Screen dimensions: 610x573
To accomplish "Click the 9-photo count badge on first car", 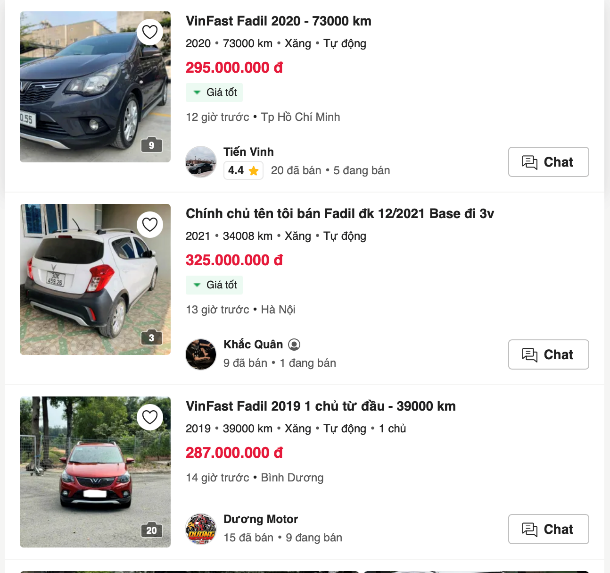I will [x=151, y=145].
